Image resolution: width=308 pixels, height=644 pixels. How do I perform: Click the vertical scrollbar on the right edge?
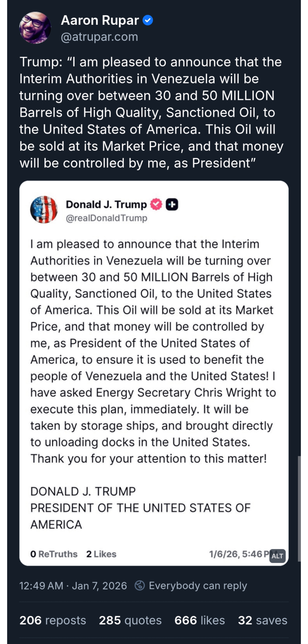pyautogui.click(x=299, y=509)
